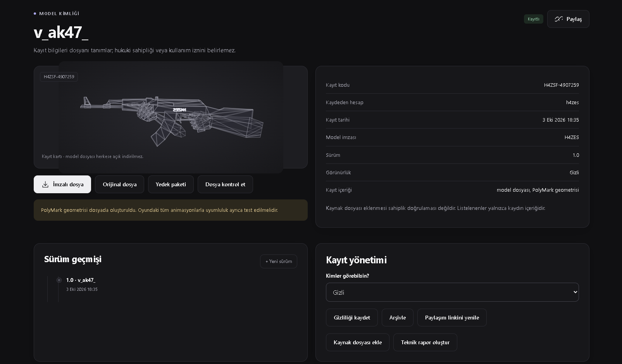
Task: Click Kaynak dosyası ekle
Action: 358,342
